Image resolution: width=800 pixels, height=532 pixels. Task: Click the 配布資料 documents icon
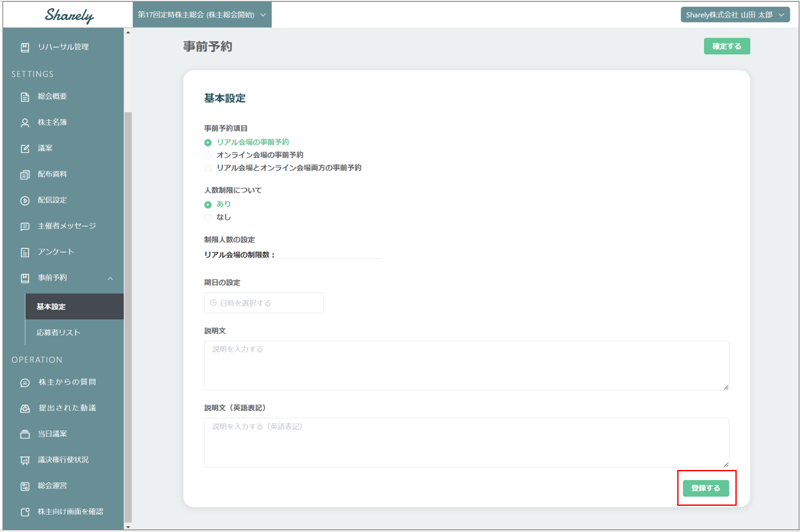25,175
